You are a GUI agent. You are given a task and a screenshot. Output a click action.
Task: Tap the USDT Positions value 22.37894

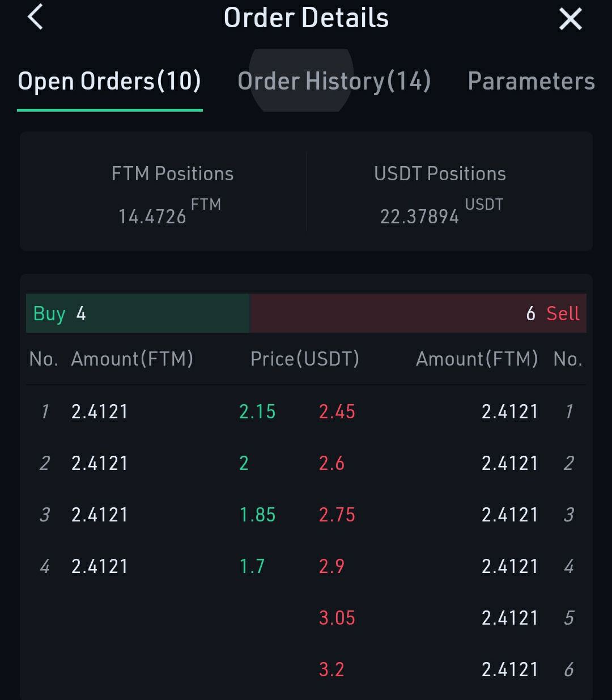click(x=419, y=217)
